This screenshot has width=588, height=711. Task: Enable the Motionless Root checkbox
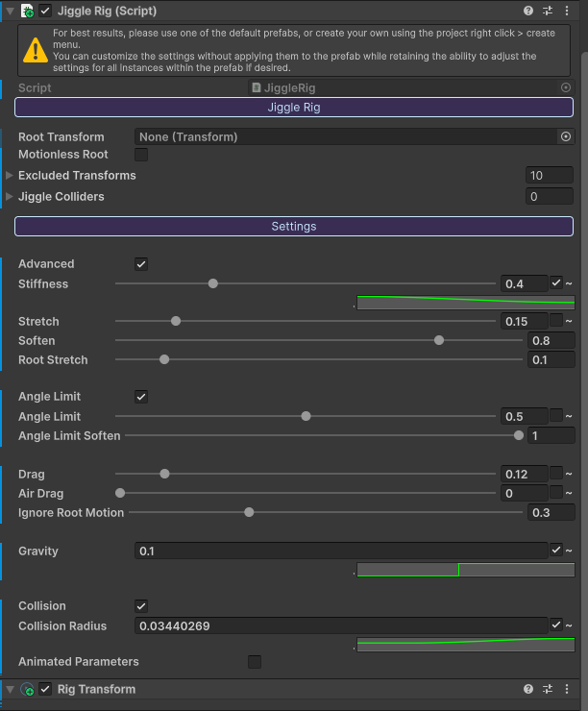click(141, 155)
